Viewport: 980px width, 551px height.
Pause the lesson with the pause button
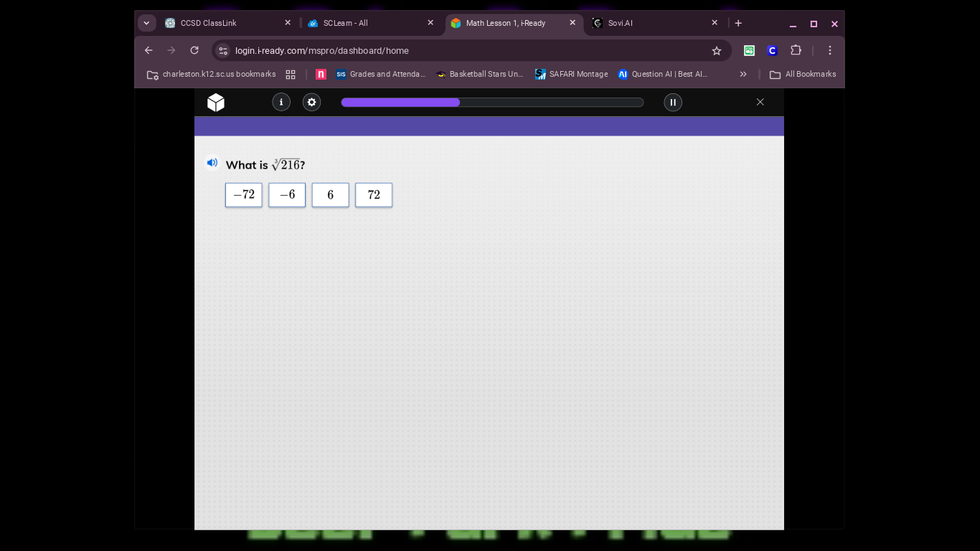pyautogui.click(x=673, y=103)
